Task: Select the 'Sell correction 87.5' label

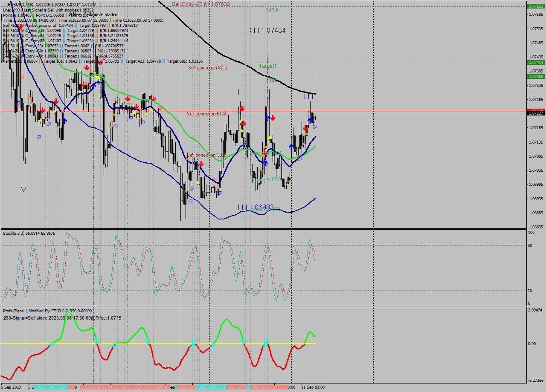Action: tap(208, 68)
